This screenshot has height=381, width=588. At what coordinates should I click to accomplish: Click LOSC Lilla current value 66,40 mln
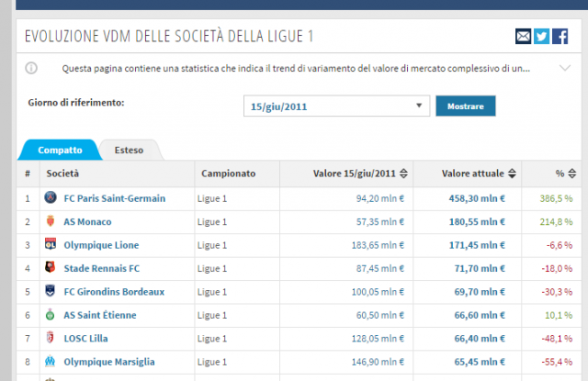tap(480, 339)
